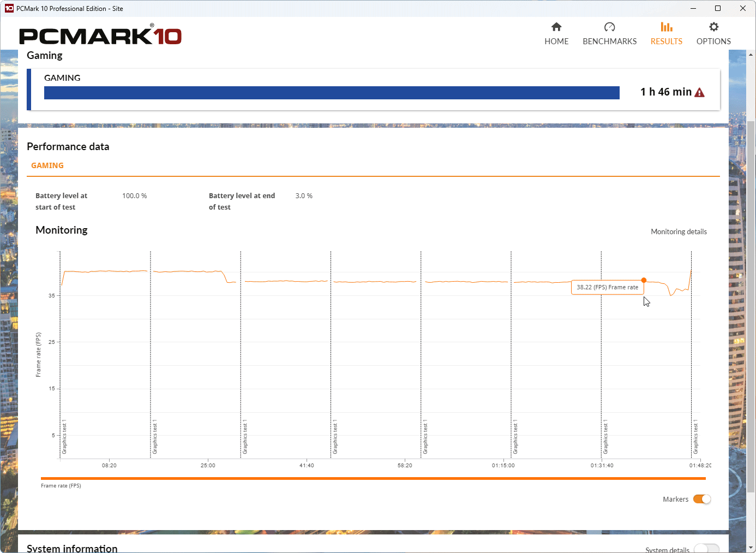Click the Frame rate (FPS) vertical axis title

pyautogui.click(x=38, y=354)
